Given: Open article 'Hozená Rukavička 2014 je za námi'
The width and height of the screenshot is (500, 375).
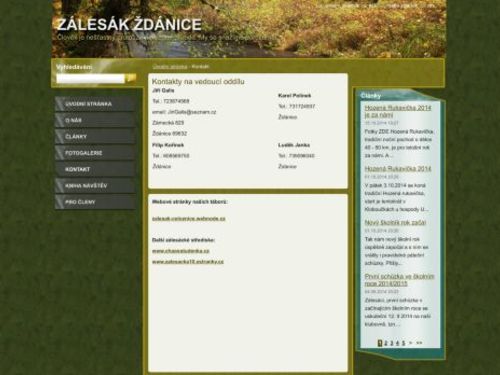Looking at the screenshot, I should (398, 111).
